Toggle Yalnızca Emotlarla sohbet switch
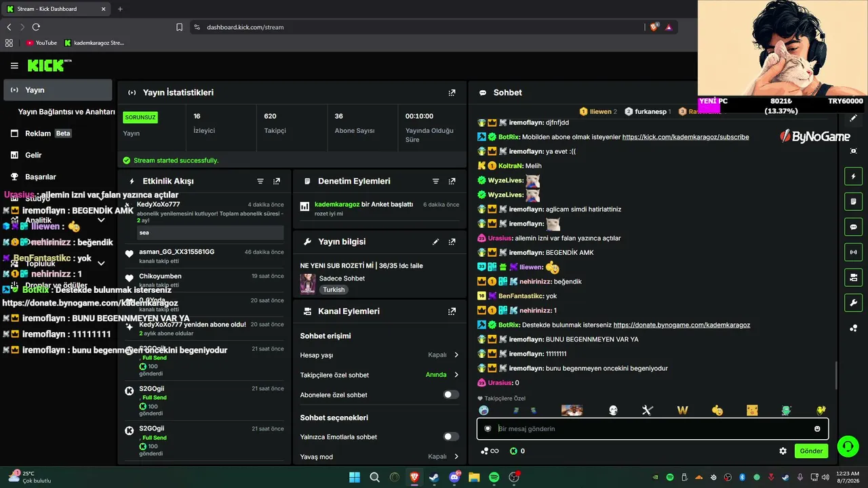 pyautogui.click(x=451, y=436)
